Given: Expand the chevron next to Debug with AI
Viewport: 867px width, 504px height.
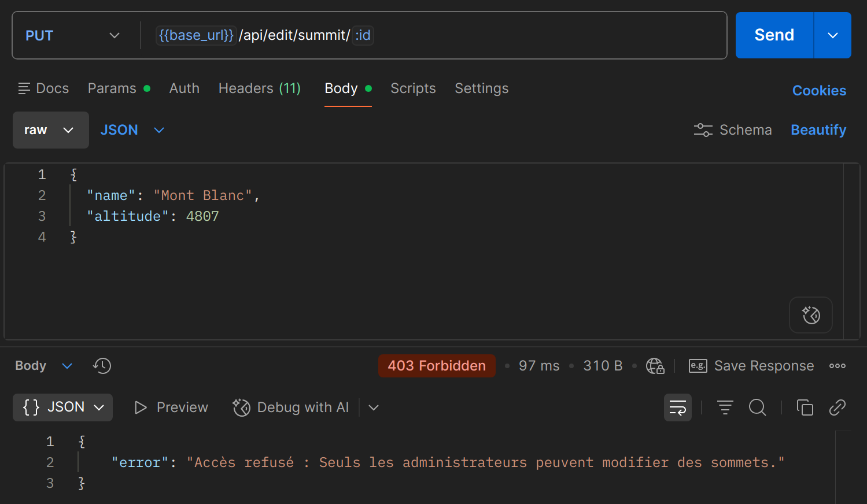Looking at the screenshot, I should 374,407.
